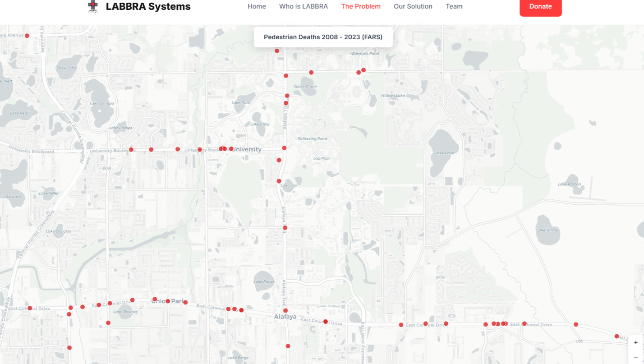Image resolution: width=644 pixels, height=364 pixels.
Task: Select The Problem nav item
Action: click(x=360, y=6)
